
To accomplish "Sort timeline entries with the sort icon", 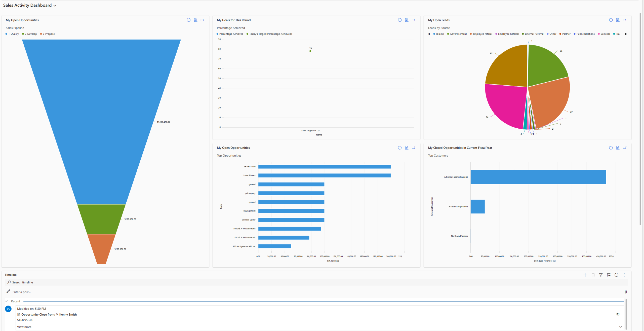I will click(609, 275).
